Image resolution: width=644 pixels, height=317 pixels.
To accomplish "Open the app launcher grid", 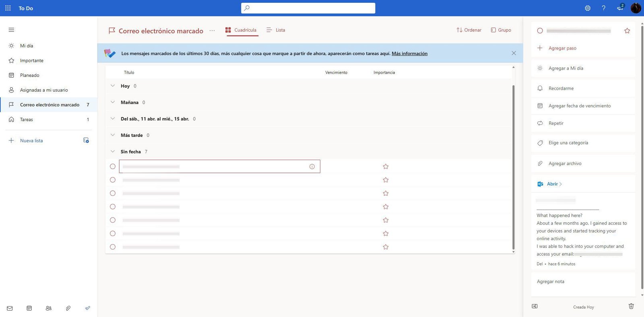I will pos(8,8).
